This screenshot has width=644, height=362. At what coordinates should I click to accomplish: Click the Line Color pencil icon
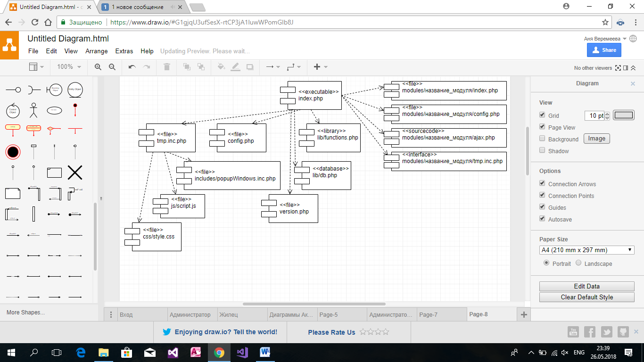click(x=235, y=67)
